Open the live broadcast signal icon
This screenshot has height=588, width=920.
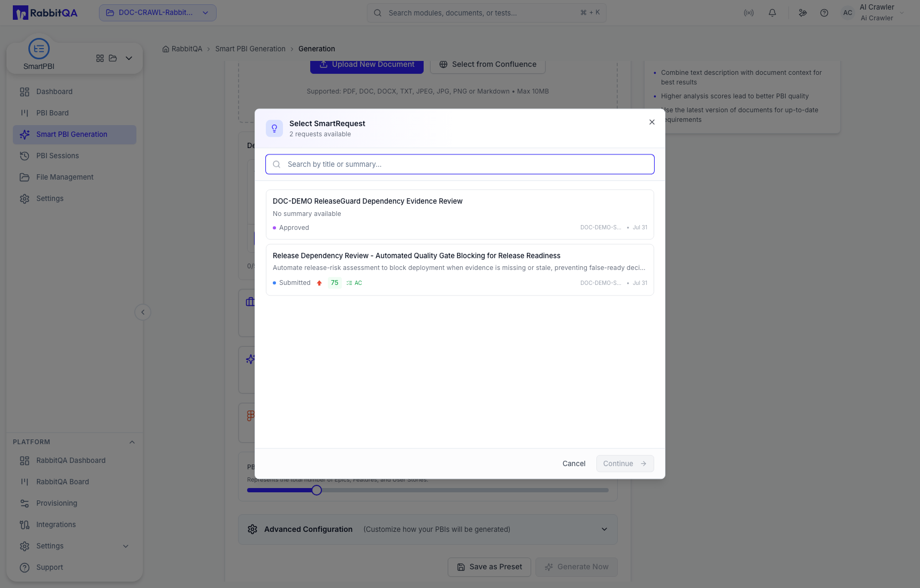[x=749, y=13]
